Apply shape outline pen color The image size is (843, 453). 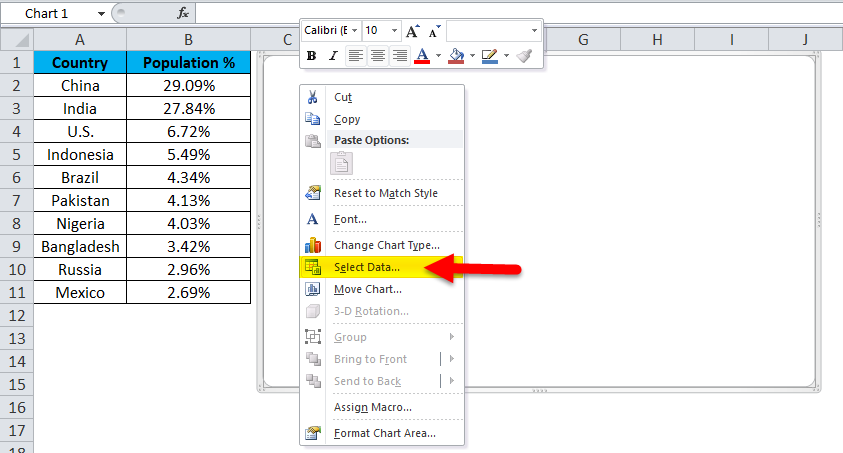pyautogui.click(x=490, y=55)
